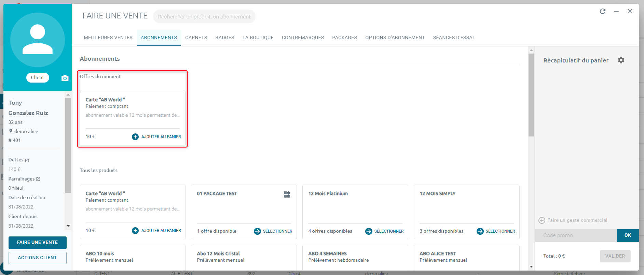Click the plus icon beside Faire un geste commercial
The width and height of the screenshot is (644, 275).
click(542, 220)
